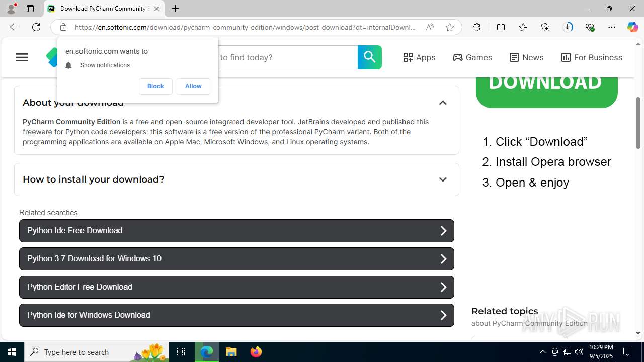This screenshot has height=362, width=644.
Task: Open Read aloud in address bar
Action: [x=430, y=27]
